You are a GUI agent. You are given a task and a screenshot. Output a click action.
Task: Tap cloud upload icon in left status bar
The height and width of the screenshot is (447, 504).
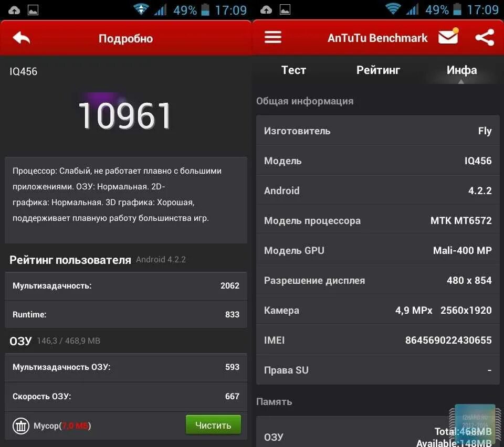click(x=14, y=10)
